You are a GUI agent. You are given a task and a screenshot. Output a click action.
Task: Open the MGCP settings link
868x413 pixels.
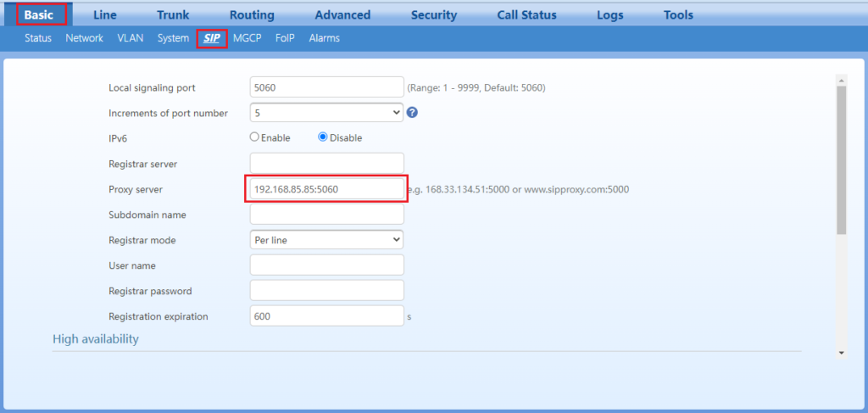[x=248, y=38]
